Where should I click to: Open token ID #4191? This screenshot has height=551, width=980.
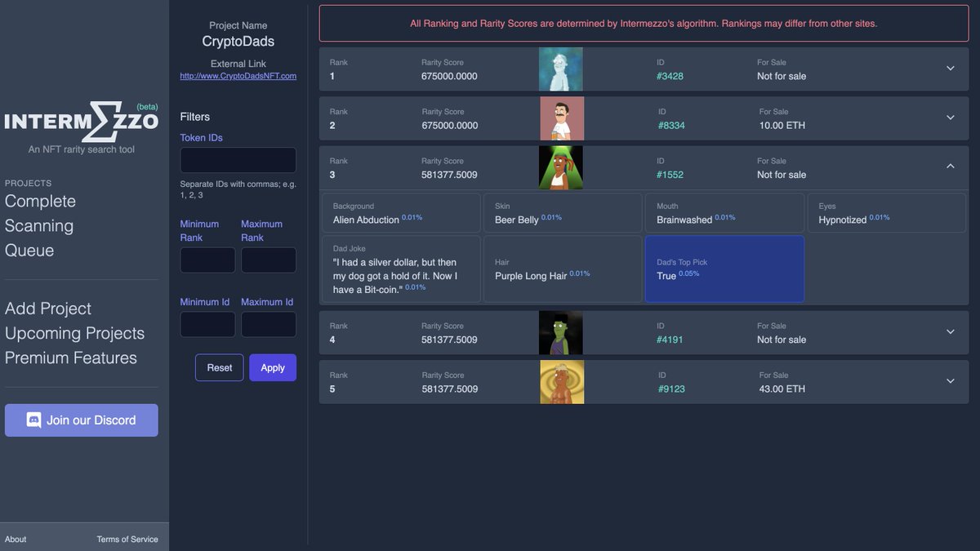coord(670,340)
